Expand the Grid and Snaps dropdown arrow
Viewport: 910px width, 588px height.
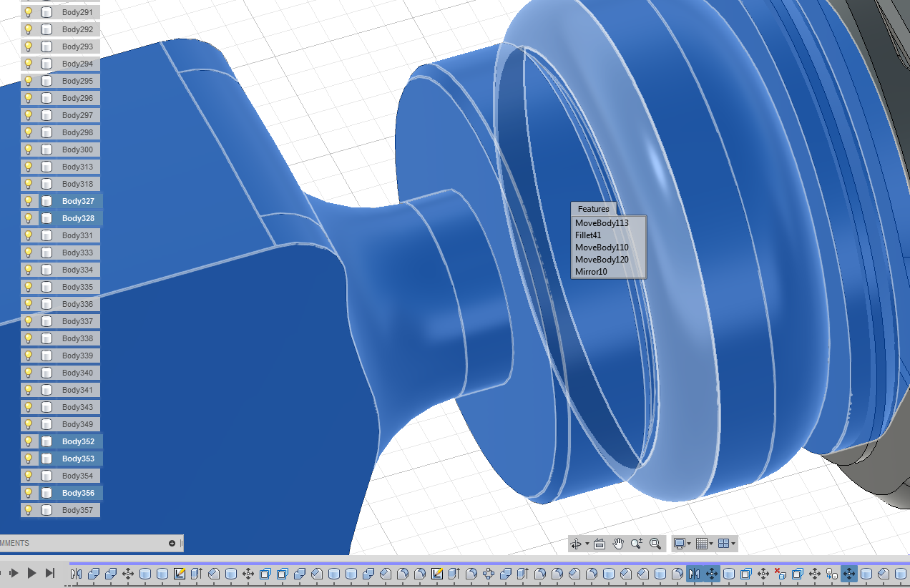(711, 544)
